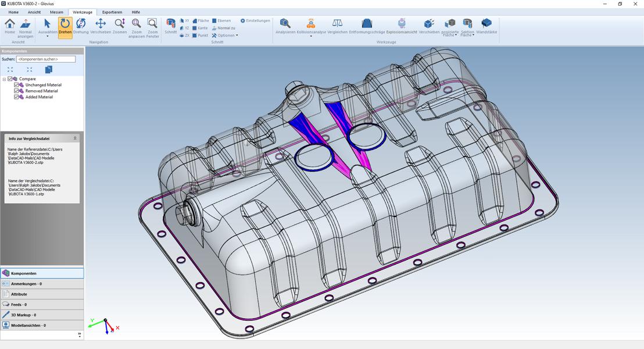
Task: Select the Auswählen pointer tool
Action: point(47,26)
